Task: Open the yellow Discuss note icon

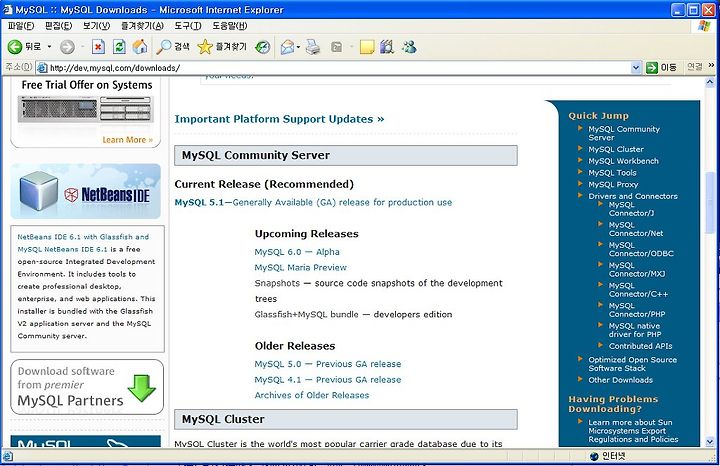Action: (367, 47)
